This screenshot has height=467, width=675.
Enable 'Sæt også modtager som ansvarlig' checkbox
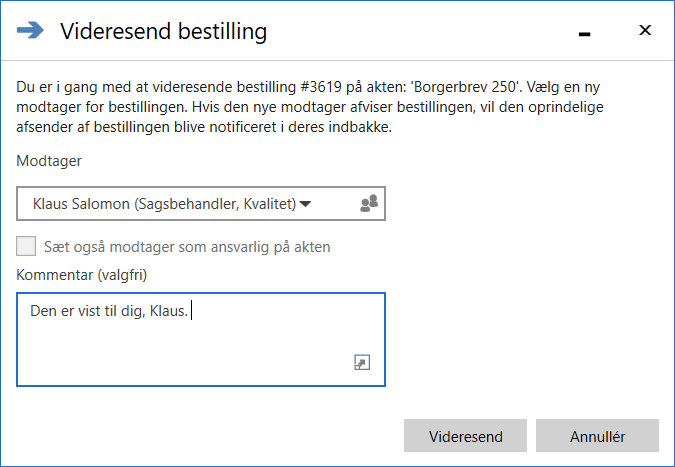point(27,246)
